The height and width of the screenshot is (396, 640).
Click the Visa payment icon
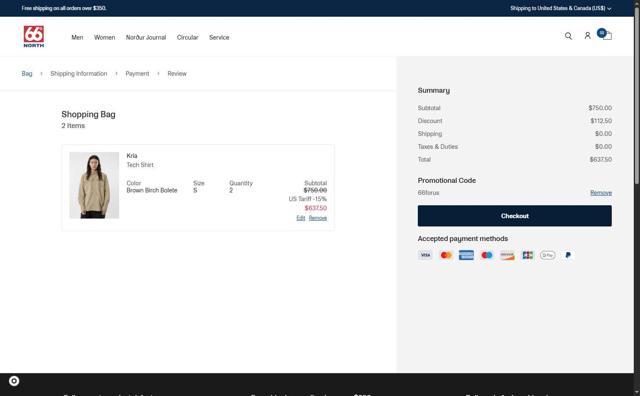[x=425, y=255]
